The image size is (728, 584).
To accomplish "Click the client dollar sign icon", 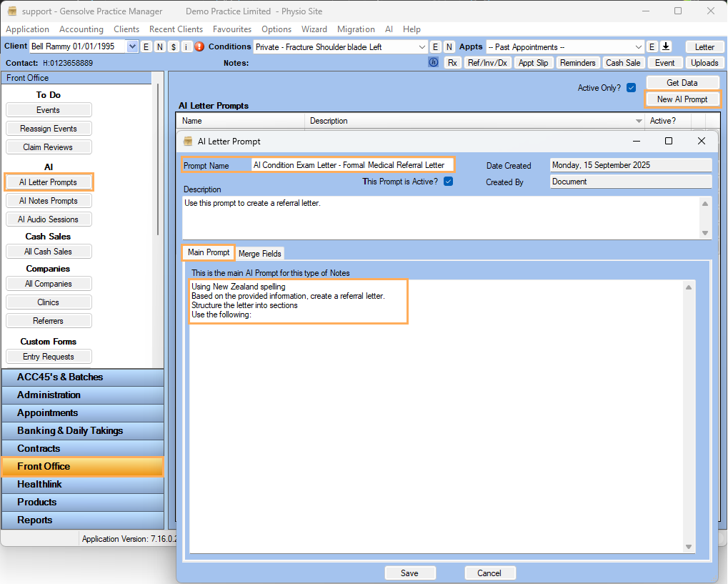I will pyautogui.click(x=173, y=47).
